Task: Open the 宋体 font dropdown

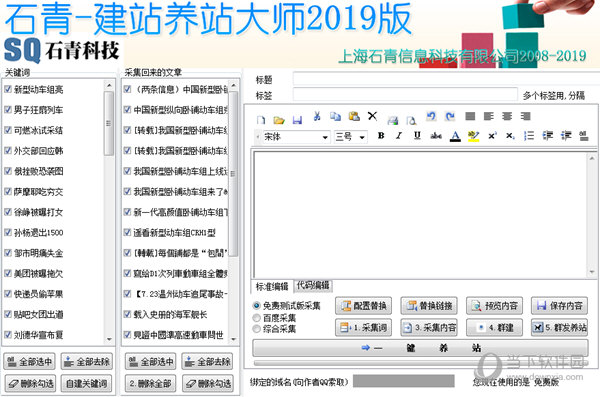Action: [x=325, y=137]
